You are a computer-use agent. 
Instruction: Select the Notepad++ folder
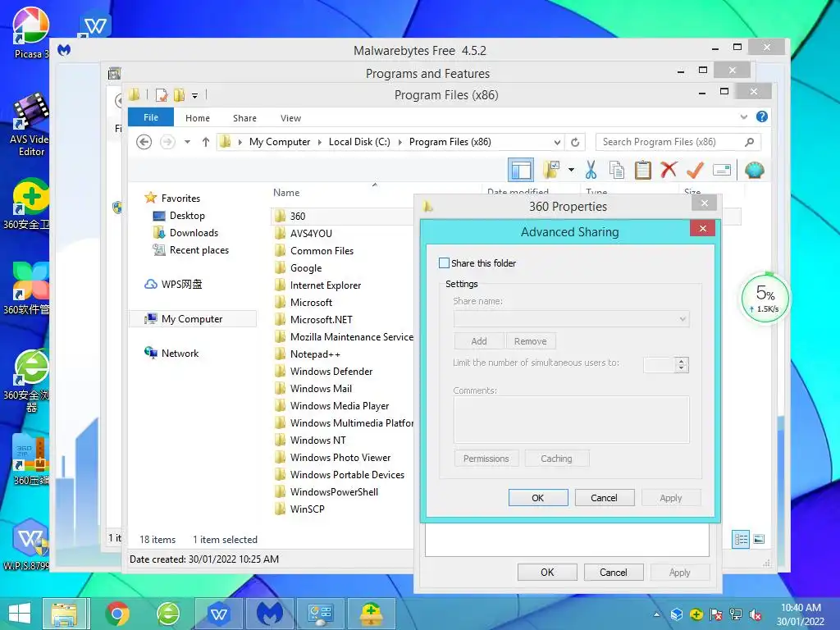(315, 354)
